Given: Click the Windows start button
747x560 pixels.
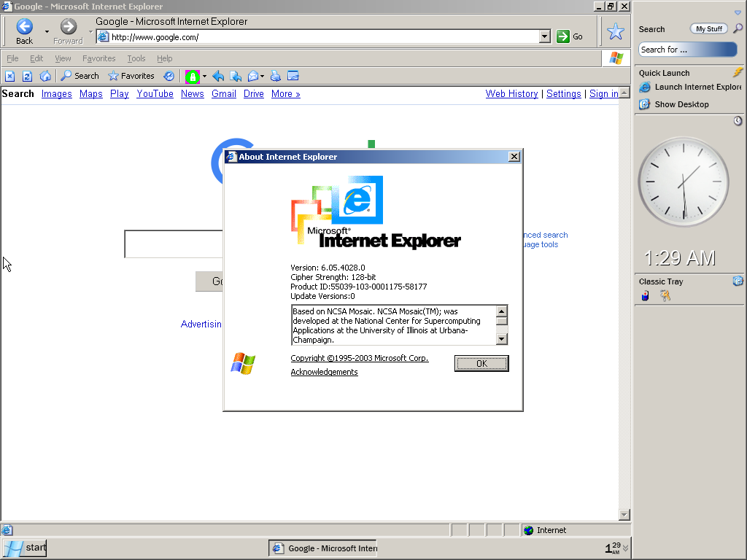Looking at the screenshot, I should click(x=24, y=548).
